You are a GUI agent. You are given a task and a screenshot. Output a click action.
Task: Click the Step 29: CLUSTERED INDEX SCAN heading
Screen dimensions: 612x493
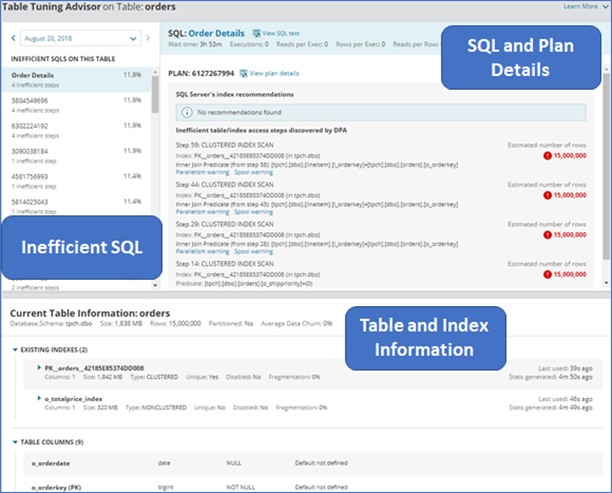point(224,224)
